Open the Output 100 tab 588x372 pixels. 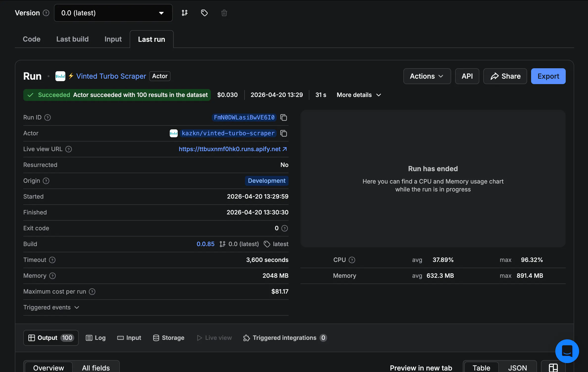[x=51, y=338]
